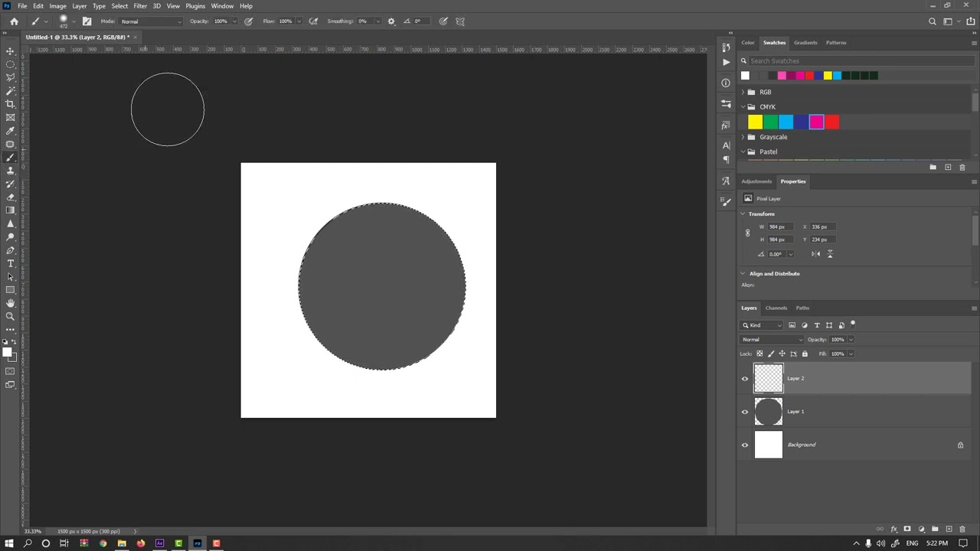The height and width of the screenshot is (551, 980).
Task: Open layer blend mode Normal dropdown
Action: (773, 340)
